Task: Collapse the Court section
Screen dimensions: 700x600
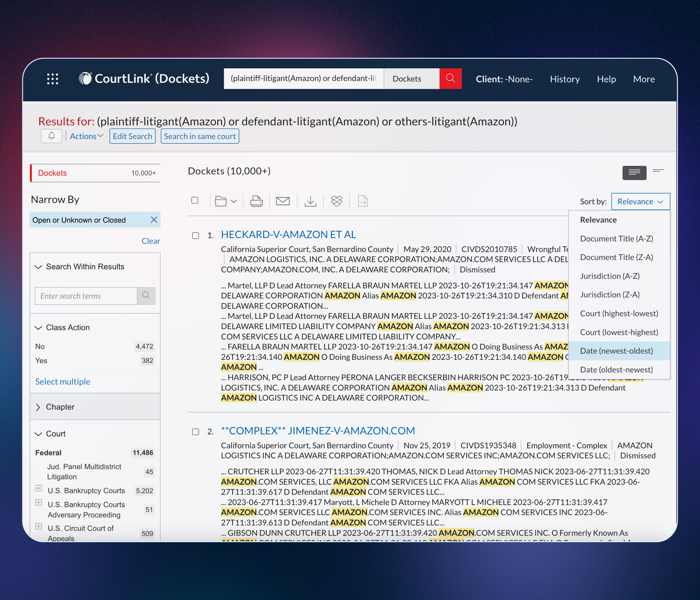Action: tap(39, 434)
